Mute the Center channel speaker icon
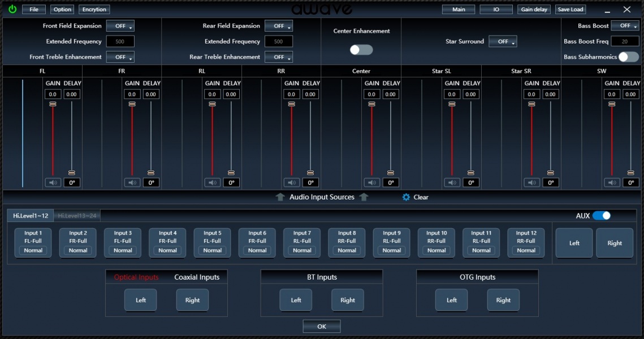Image resolution: width=644 pixels, height=339 pixels. (x=371, y=182)
